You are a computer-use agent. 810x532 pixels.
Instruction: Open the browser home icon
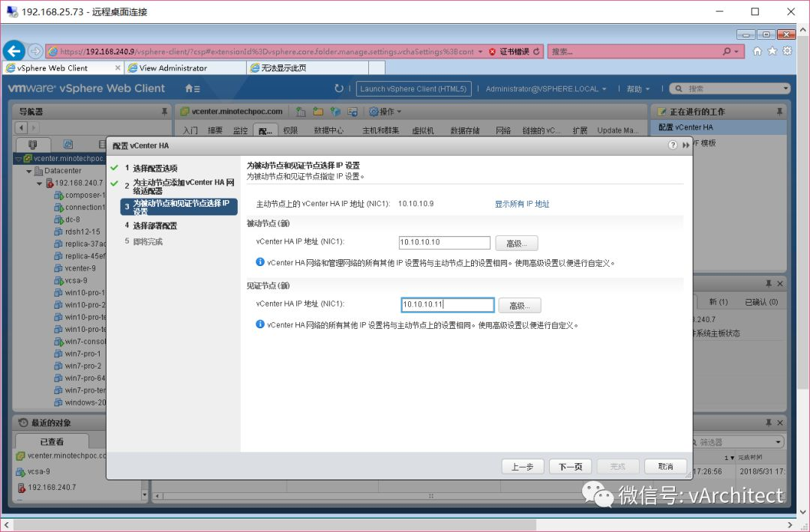(x=757, y=50)
